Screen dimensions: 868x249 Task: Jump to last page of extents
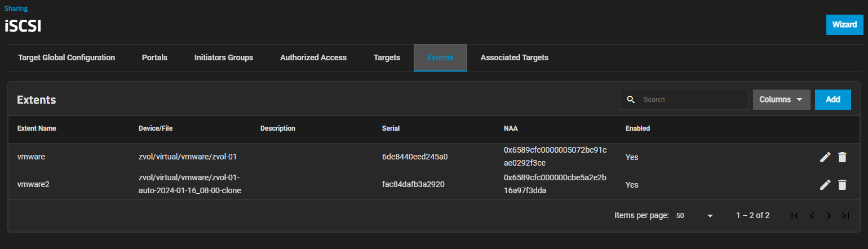pyautogui.click(x=845, y=216)
